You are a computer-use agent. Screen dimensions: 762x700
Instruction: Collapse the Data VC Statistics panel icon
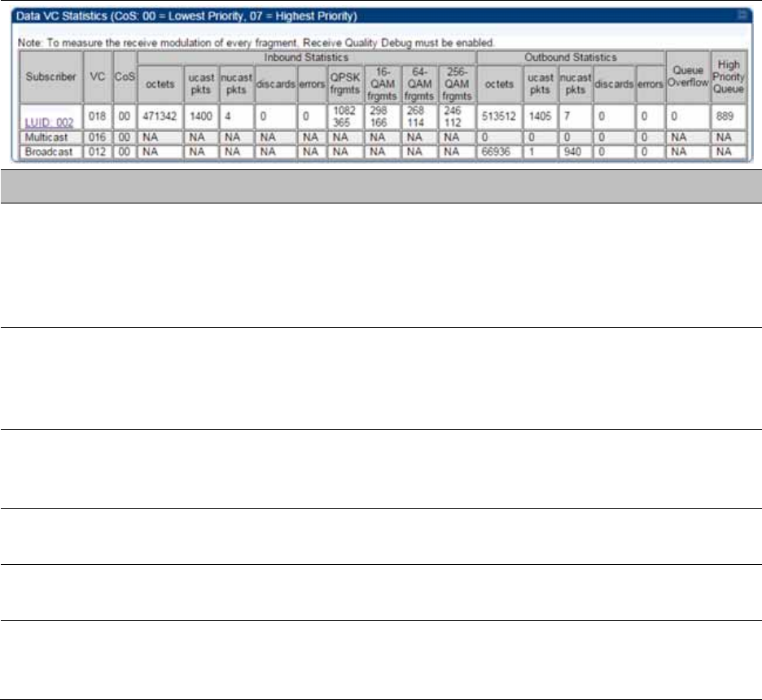tap(742, 15)
